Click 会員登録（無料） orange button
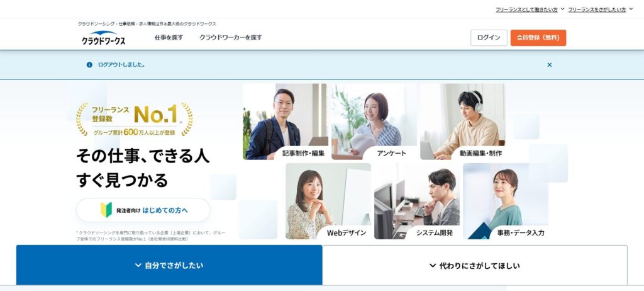 [538, 38]
